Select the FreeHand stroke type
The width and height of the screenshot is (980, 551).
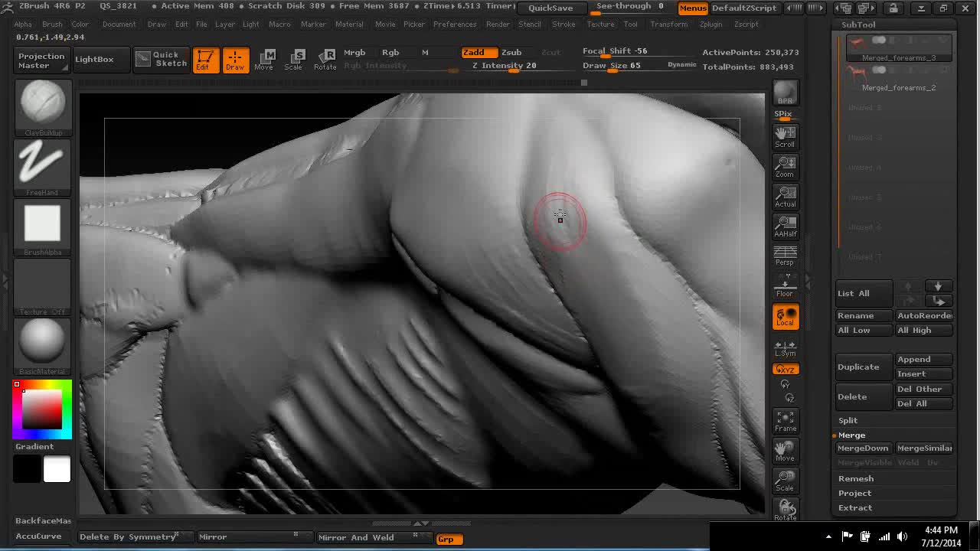coord(43,168)
